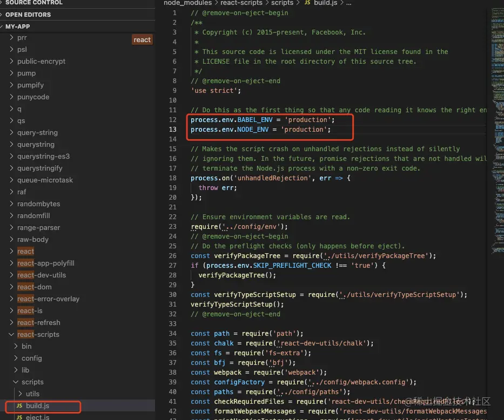Select the range-parser folder

click(38, 227)
